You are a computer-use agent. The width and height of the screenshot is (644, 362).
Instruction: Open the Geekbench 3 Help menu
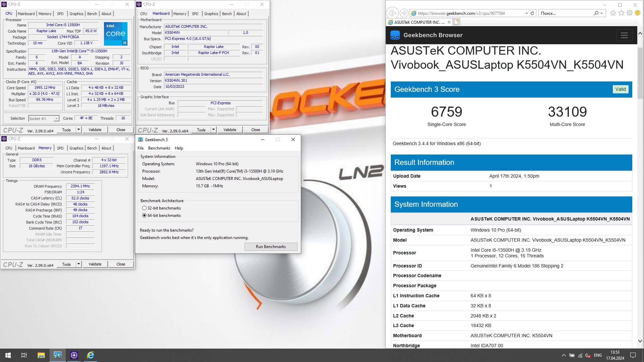(x=179, y=148)
